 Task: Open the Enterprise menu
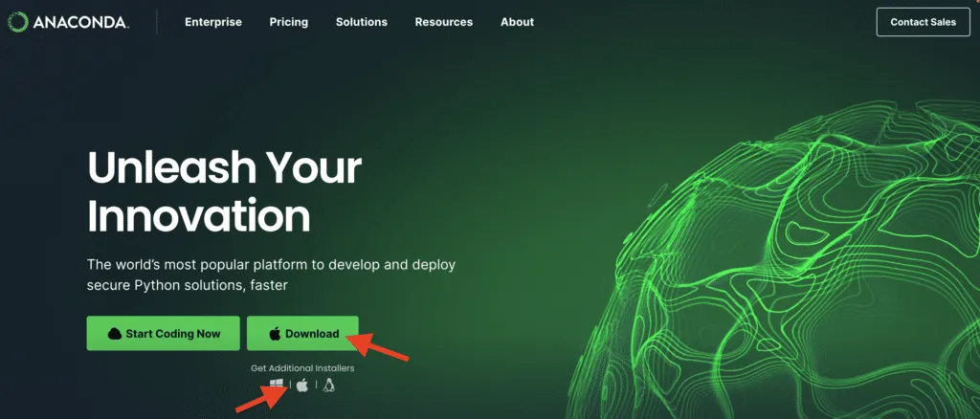coord(213,22)
